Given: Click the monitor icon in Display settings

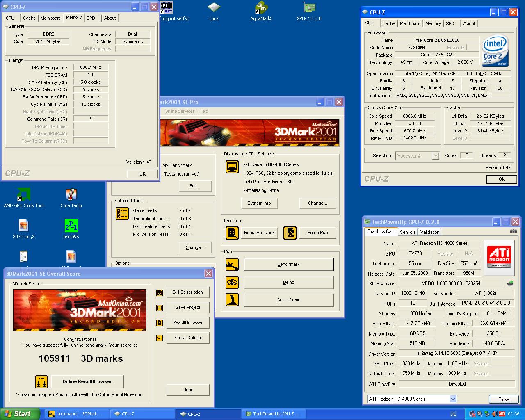Looking at the screenshot, I should pos(232,167).
